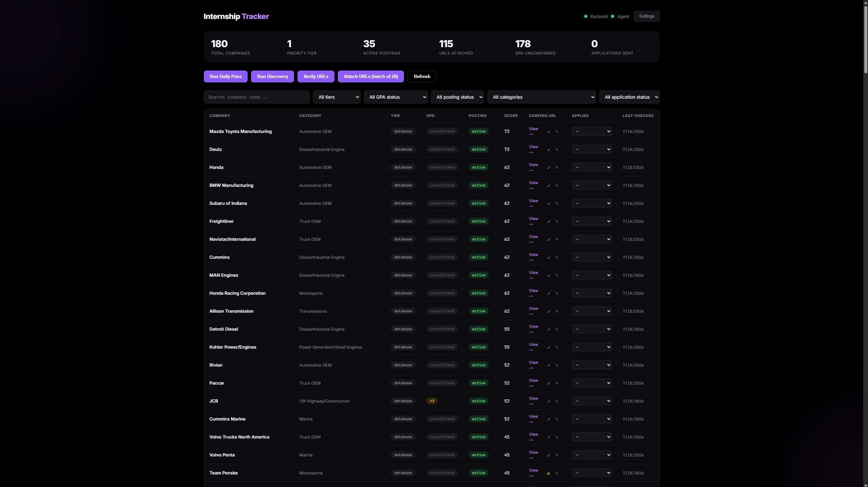Edit URL pencil for Volvo Trucks North America

coord(557,437)
